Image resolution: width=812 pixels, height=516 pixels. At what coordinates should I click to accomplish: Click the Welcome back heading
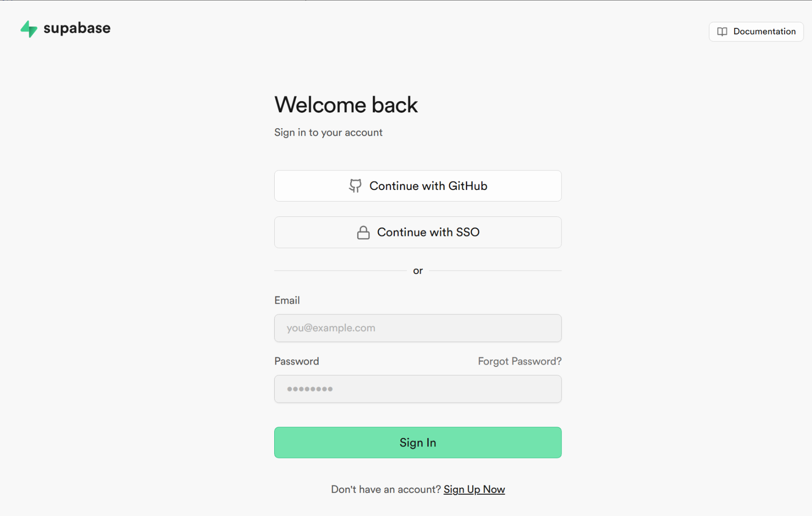pos(346,105)
